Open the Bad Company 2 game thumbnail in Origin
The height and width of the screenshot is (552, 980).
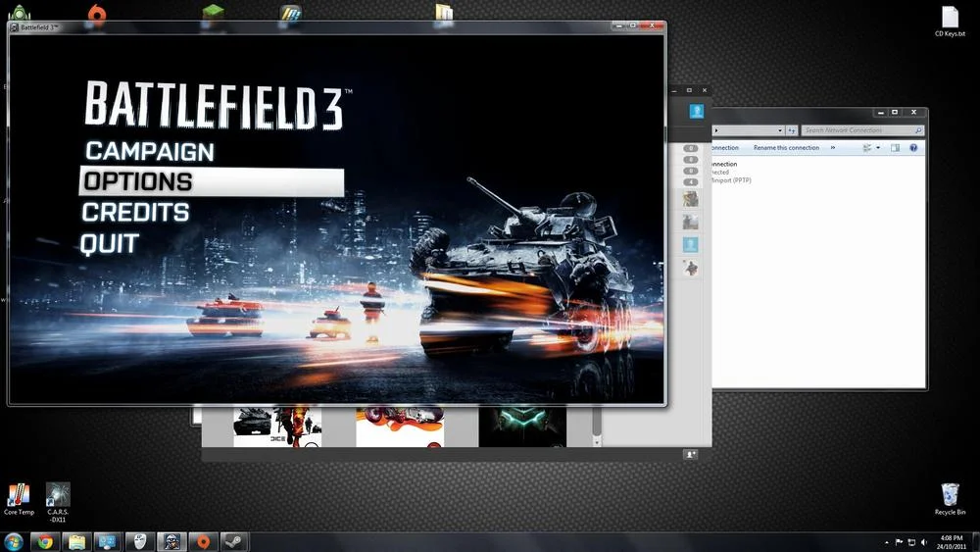277,427
